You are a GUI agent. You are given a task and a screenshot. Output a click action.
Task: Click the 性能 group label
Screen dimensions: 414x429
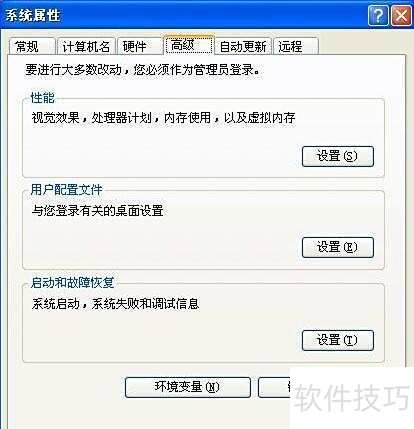(42, 98)
